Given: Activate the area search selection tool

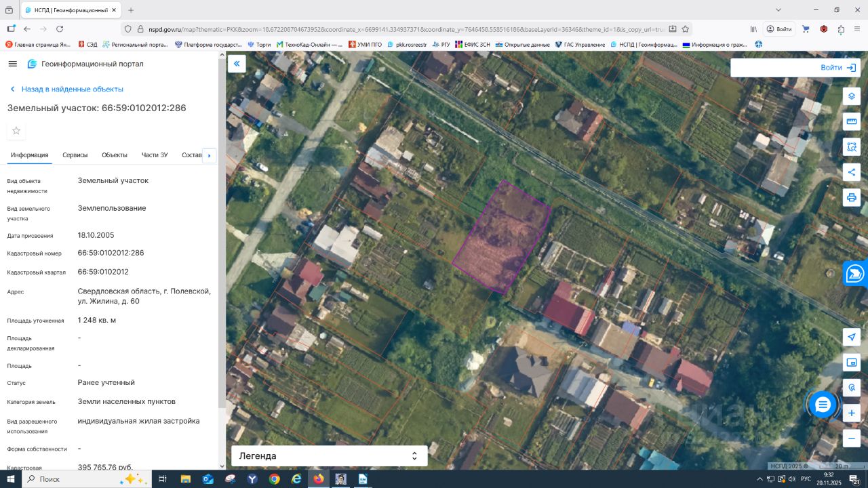Looking at the screenshot, I should [851, 146].
